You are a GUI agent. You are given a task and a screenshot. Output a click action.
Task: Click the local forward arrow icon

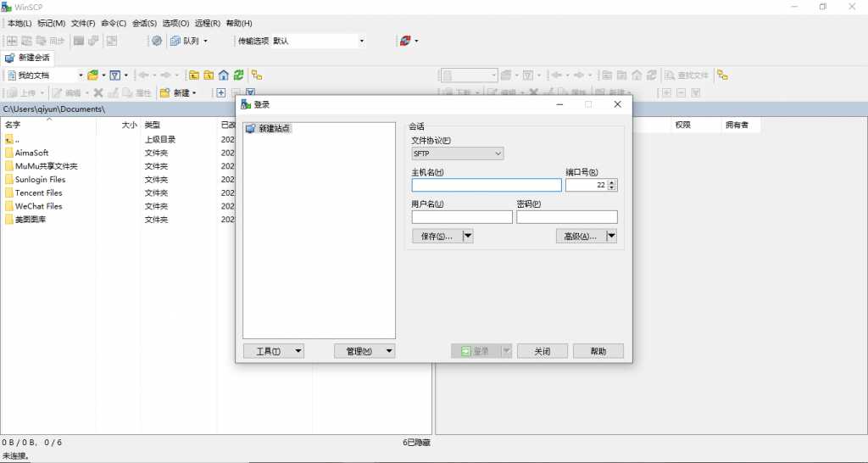click(165, 75)
